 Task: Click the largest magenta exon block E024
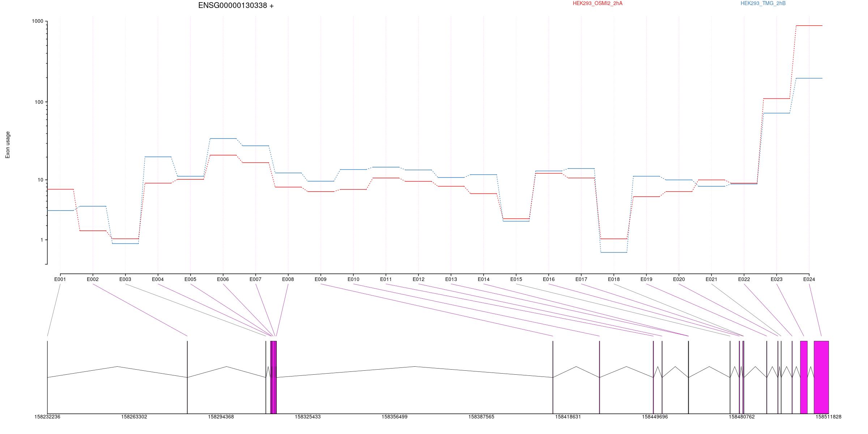click(x=821, y=377)
